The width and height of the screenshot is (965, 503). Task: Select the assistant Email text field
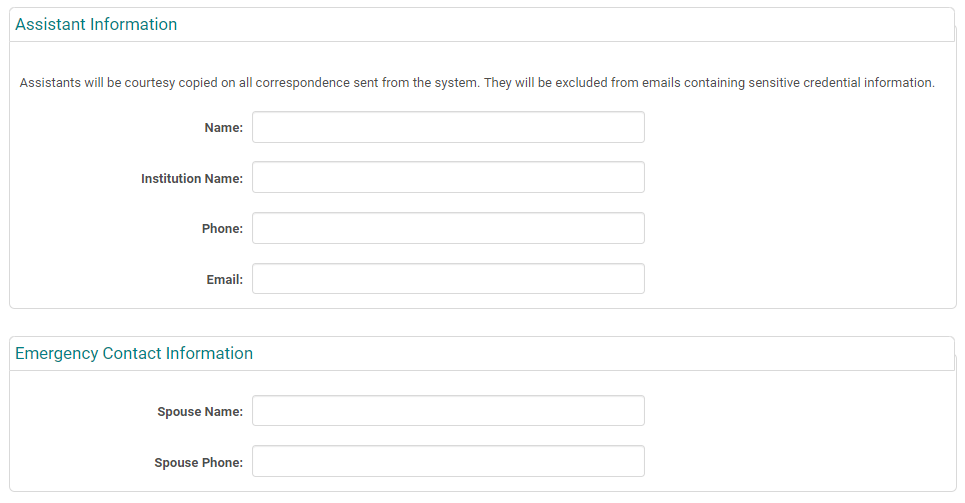(x=448, y=279)
